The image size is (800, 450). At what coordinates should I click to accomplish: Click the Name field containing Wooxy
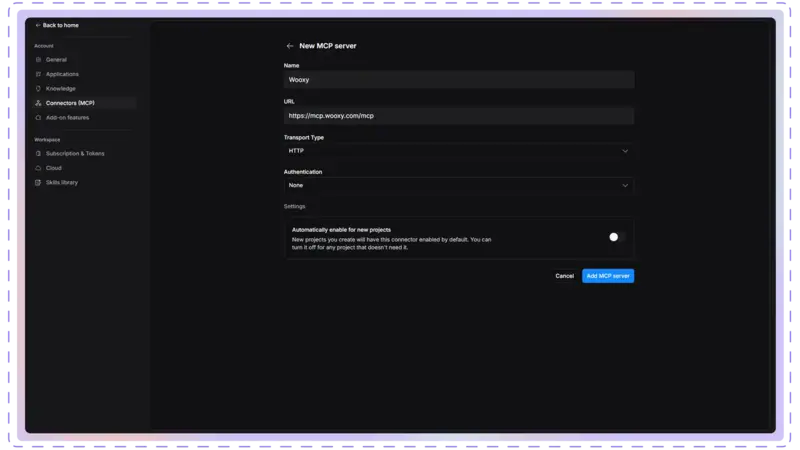pos(459,80)
